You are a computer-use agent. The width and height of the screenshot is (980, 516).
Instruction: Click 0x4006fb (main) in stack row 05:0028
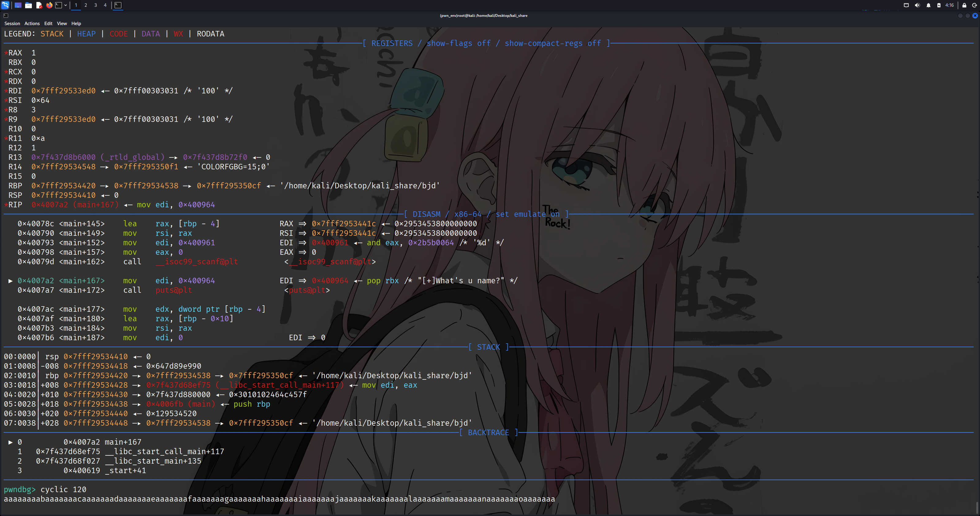pyautogui.click(x=181, y=404)
